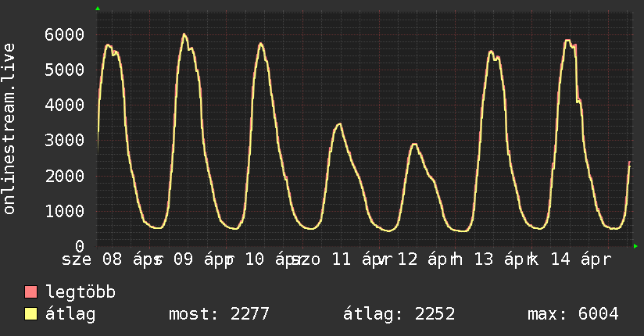Click the y-axis label 3000
Image resolution: width=644 pixels, height=336 pixels.
(65, 141)
